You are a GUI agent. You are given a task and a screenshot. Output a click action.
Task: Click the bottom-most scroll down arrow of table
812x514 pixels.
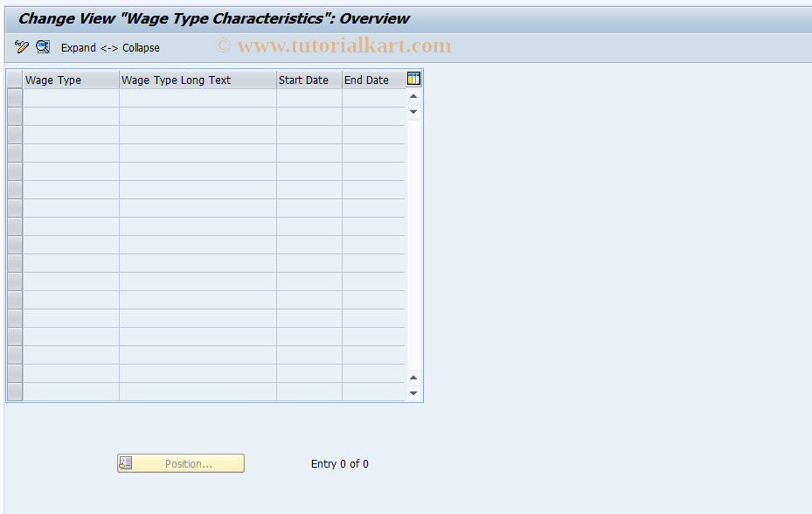click(413, 392)
